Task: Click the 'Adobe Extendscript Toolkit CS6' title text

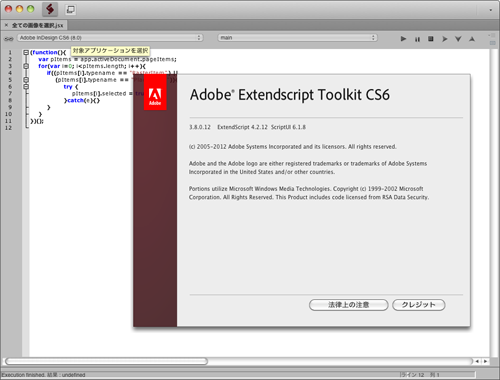Action: (290, 95)
